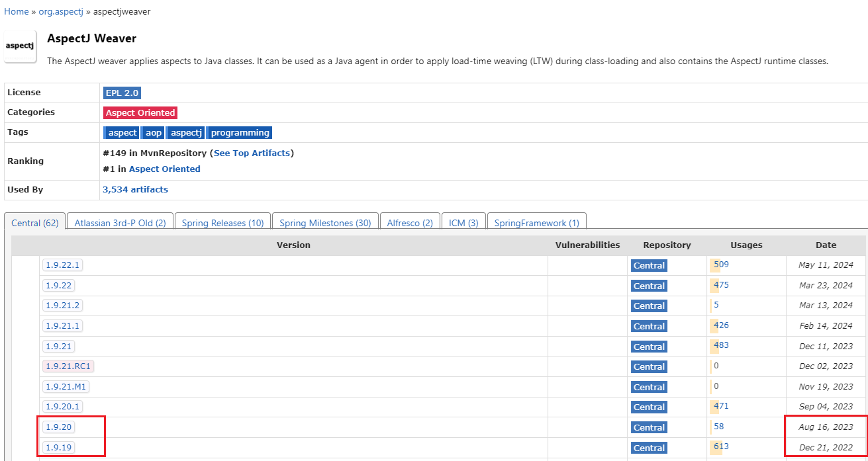Open version 1.9.20
868x461 pixels.
(58, 427)
